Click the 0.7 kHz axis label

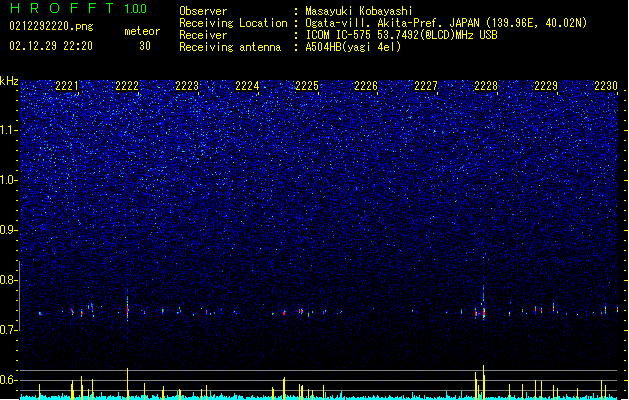click(x=9, y=330)
